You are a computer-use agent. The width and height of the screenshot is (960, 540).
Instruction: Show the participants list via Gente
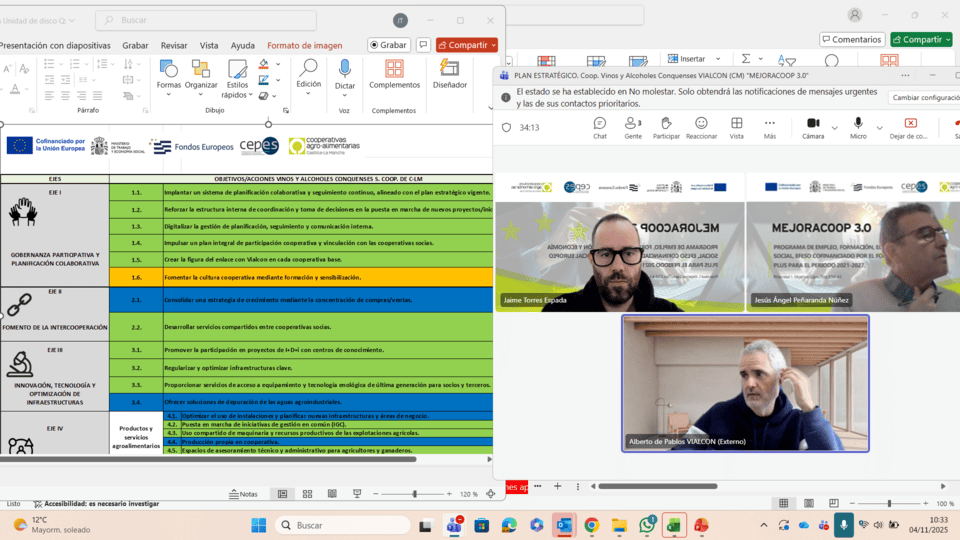click(633, 127)
